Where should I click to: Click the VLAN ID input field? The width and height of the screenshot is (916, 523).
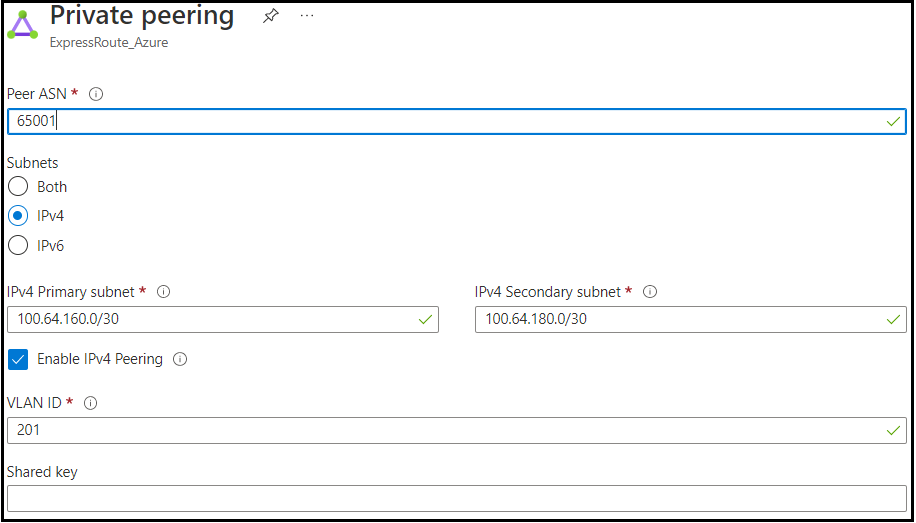440,430
